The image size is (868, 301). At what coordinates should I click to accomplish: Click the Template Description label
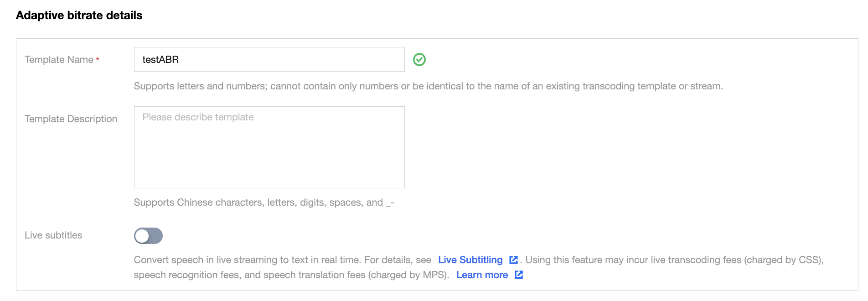[x=71, y=119]
